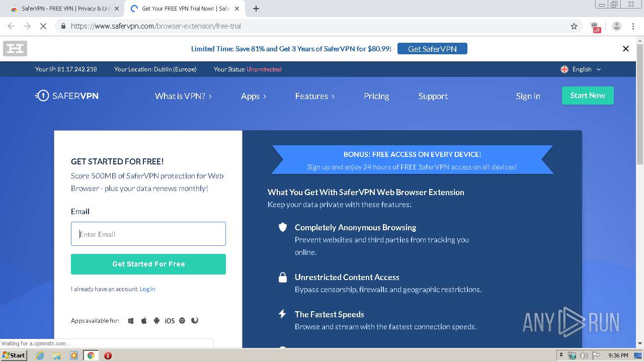Viewport: 644px width, 362px height.
Task: Click the lightning bolt Fastest Speeds icon
Action: (283, 314)
